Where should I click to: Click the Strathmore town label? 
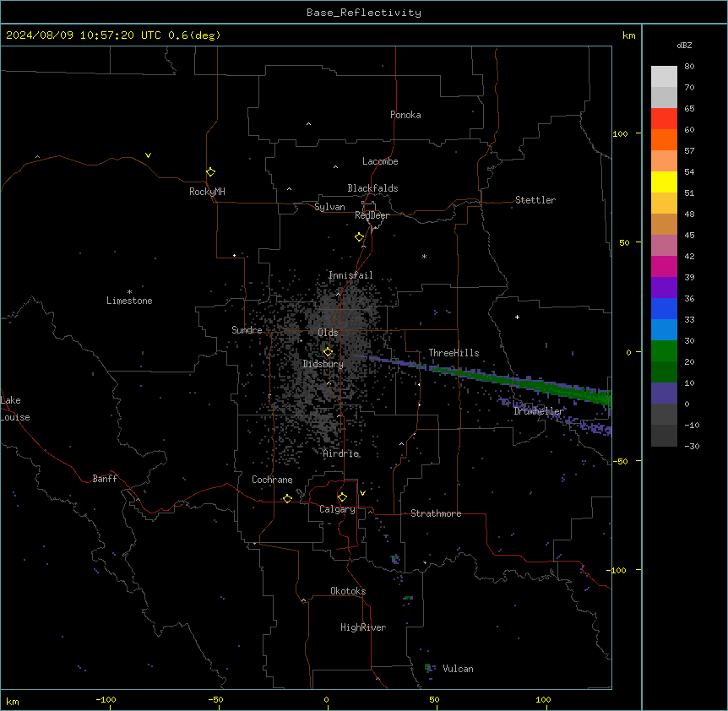(x=436, y=513)
